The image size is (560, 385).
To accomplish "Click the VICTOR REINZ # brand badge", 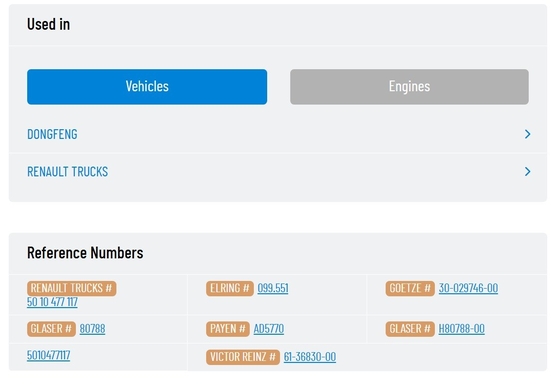I will click(x=243, y=357).
